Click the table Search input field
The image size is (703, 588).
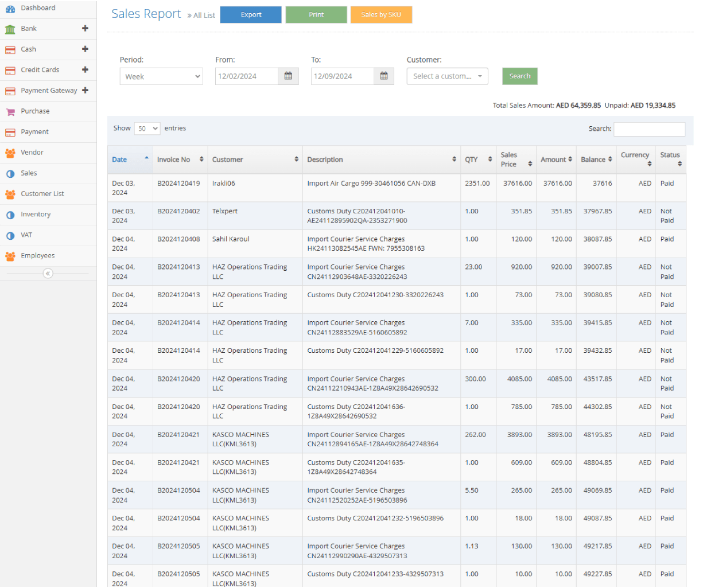point(649,129)
